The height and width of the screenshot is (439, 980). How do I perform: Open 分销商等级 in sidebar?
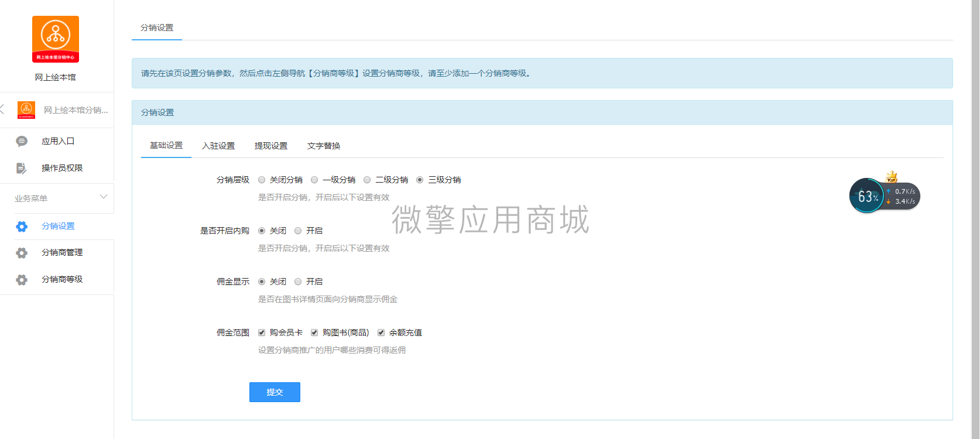pyautogui.click(x=62, y=279)
